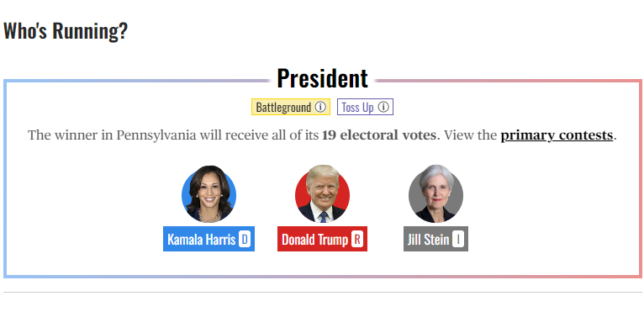Click the D party badge on Harris's label
644x312 pixels.
245,239
